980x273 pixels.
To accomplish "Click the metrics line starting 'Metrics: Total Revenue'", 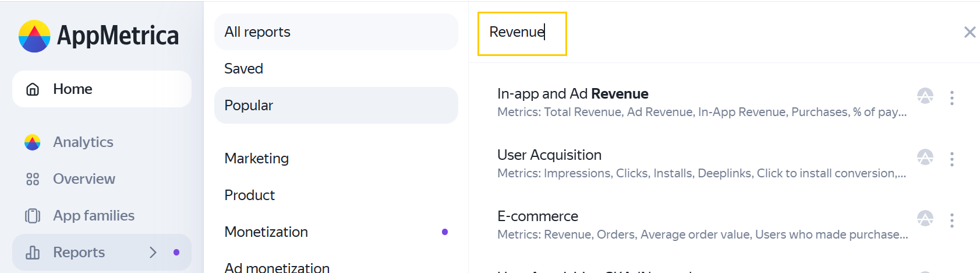I will (x=702, y=112).
